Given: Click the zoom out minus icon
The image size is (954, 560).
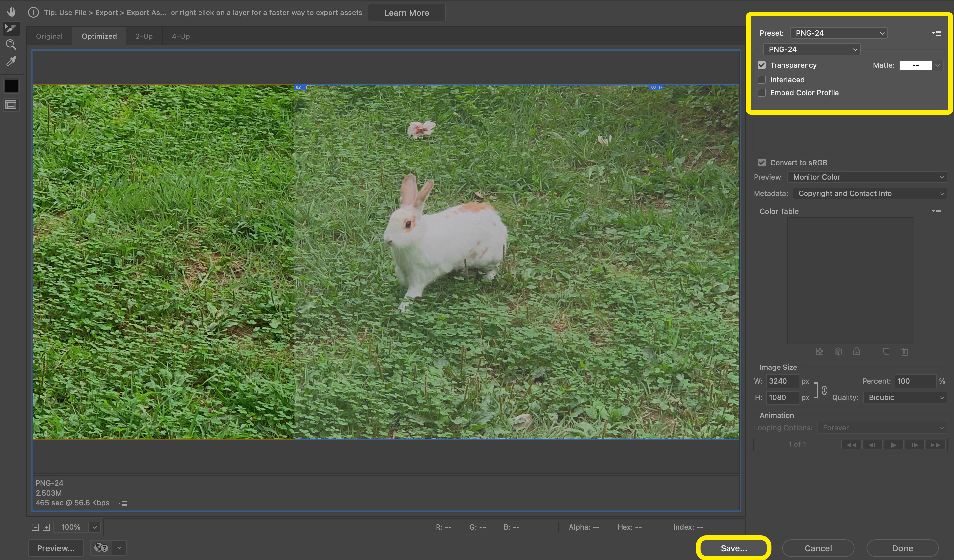Looking at the screenshot, I should [x=35, y=527].
